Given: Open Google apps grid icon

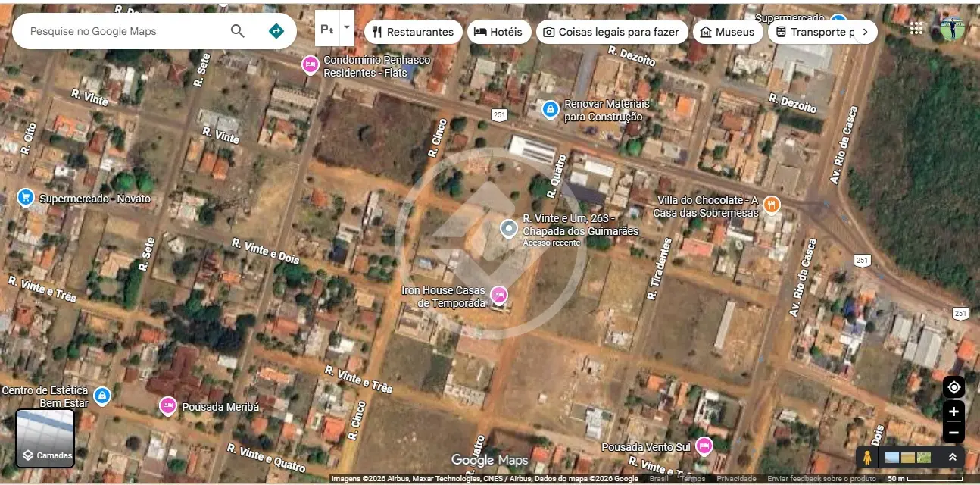Looking at the screenshot, I should point(916,28).
